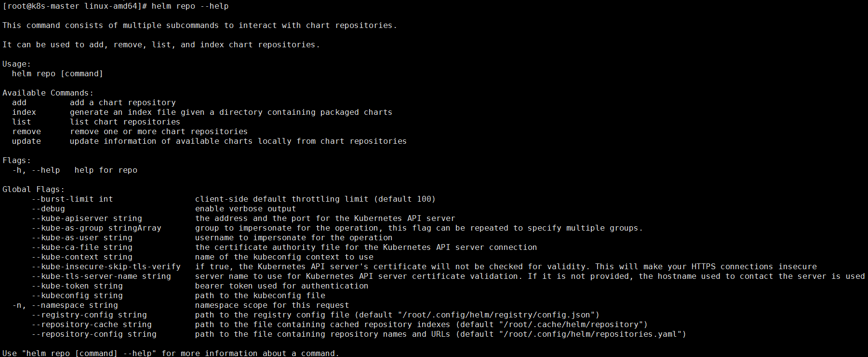Click the 'index' command name
The width and height of the screenshot is (868, 357).
click(x=24, y=112)
